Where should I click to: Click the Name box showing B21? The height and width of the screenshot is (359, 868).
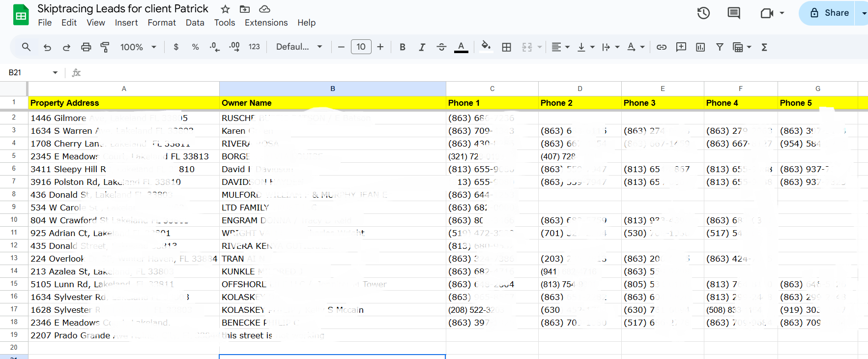29,73
